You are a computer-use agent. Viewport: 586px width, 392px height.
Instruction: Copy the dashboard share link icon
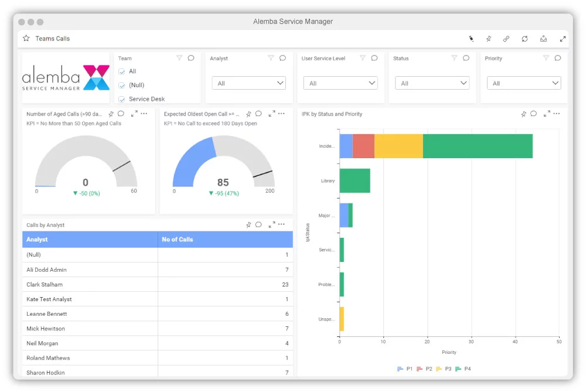[506, 38]
